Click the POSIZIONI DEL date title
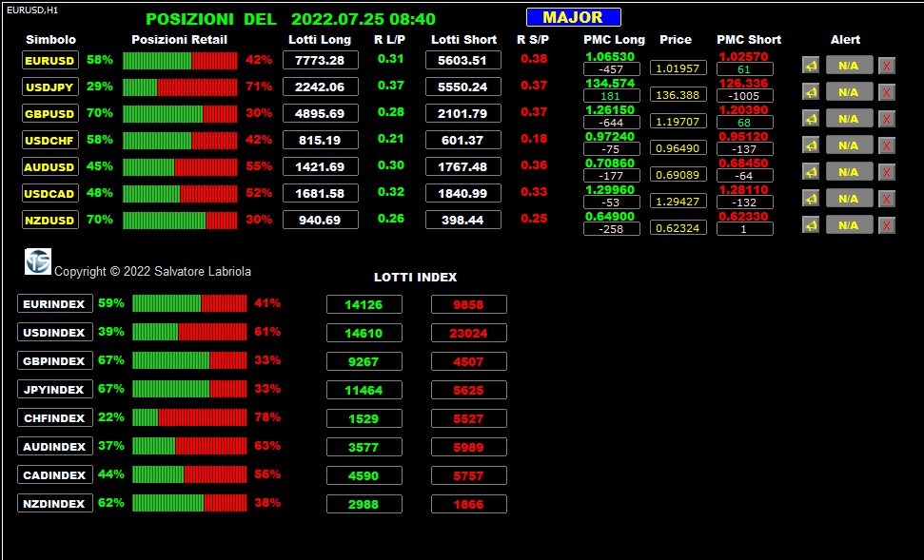The image size is (924, 560). tap(290, 19)
